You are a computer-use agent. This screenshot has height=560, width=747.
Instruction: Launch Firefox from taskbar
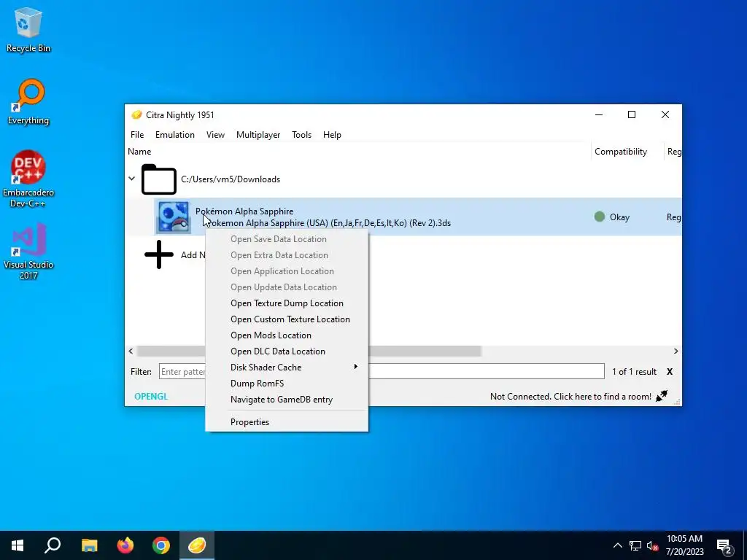click(x=125, y=545)
